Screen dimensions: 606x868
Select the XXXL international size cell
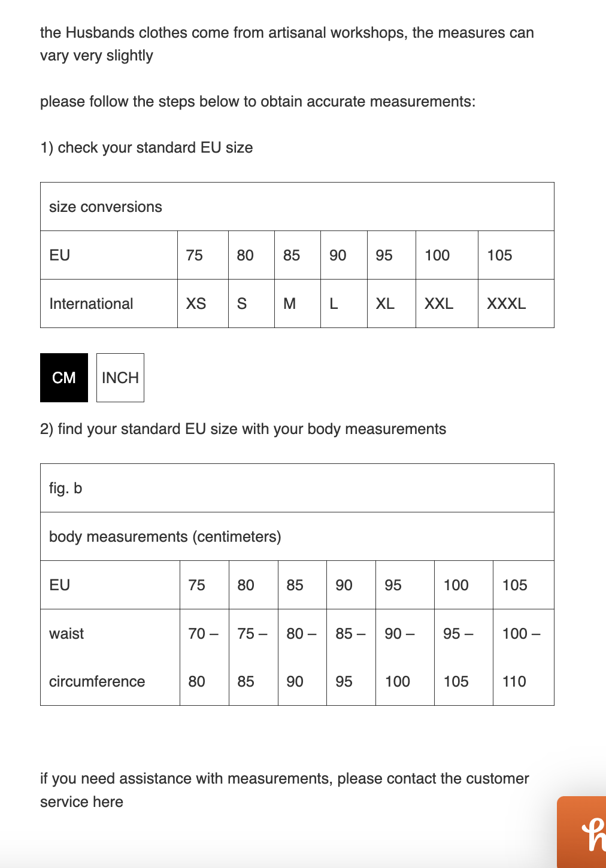[516, 304]
